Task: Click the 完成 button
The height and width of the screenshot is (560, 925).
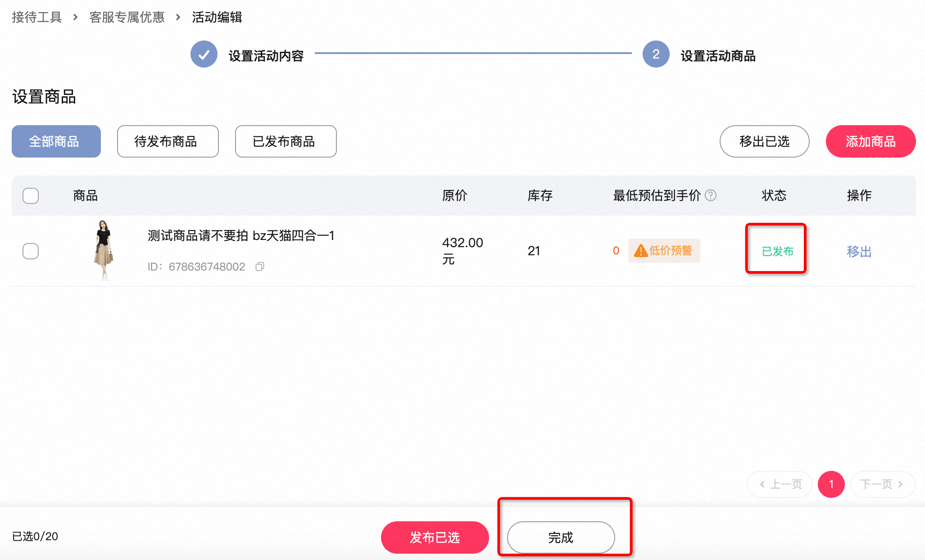Action: 561,537
